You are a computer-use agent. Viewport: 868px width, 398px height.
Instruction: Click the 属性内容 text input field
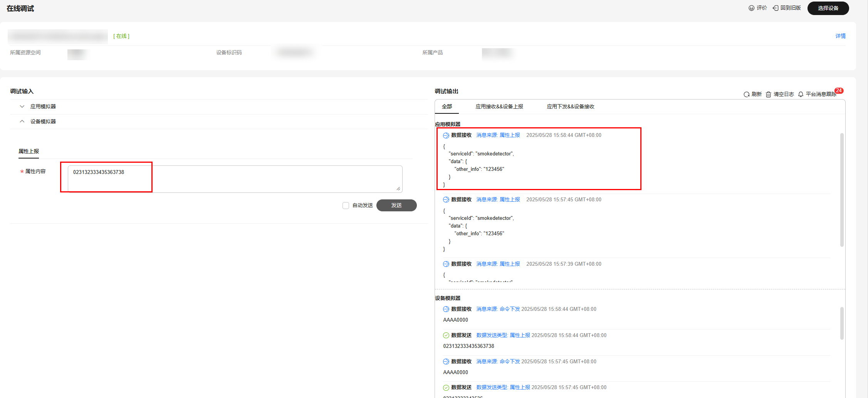[235, 179]
